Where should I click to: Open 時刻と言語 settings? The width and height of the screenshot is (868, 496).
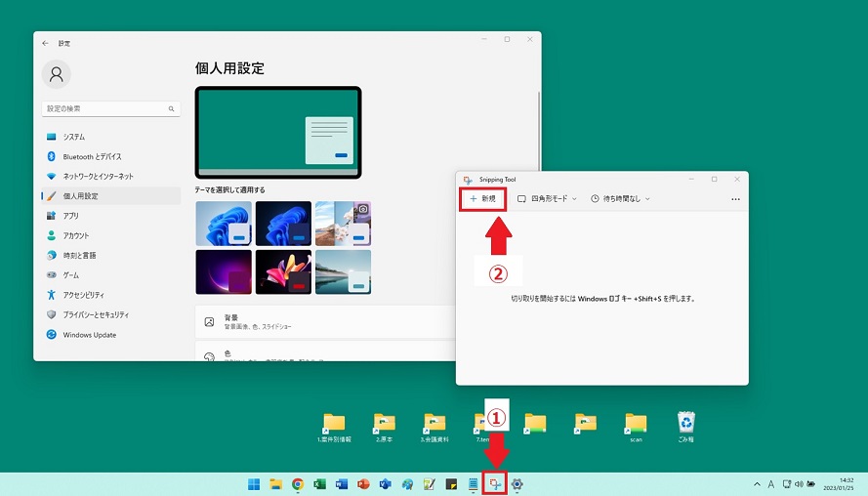(110, 255)
